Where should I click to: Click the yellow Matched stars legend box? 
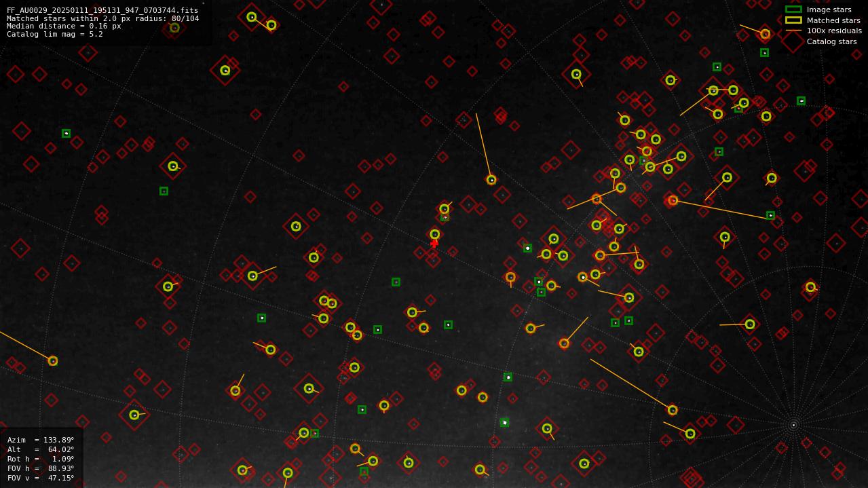[793, 20]
